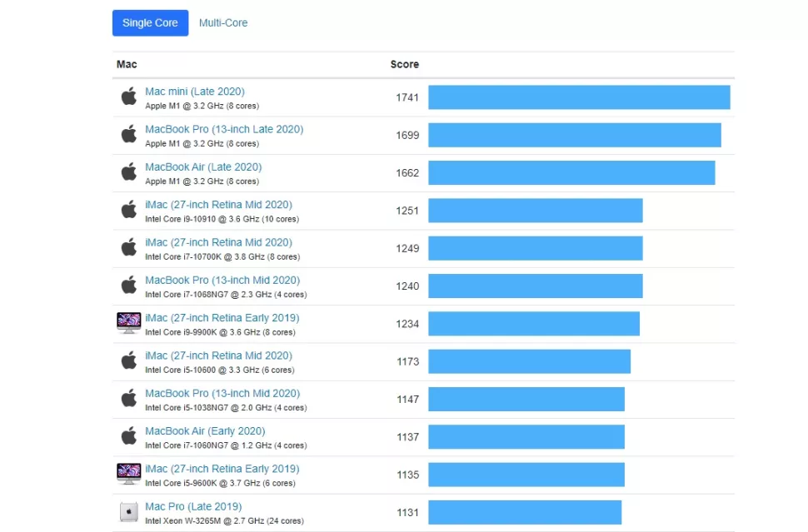Click Apple logo beside MacBook Pro Late 2020
The width and height of the screenshot is (808, 532).
pyautogui.click(x=129, y=134)
